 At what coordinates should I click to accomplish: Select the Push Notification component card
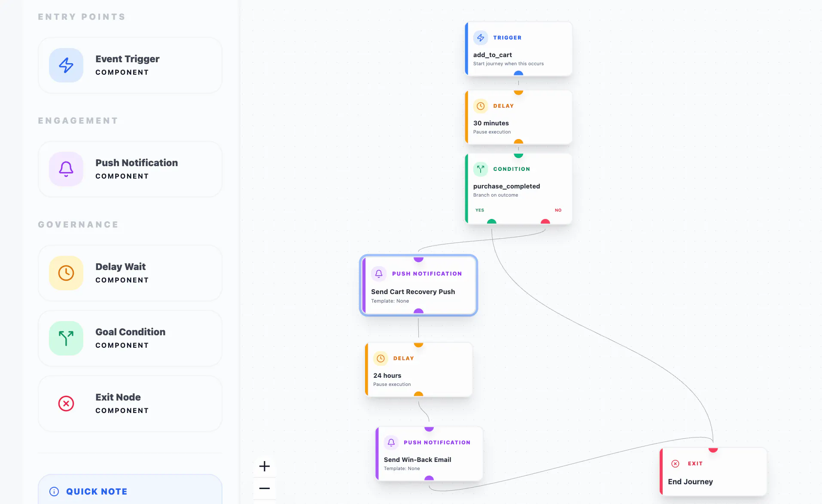coord(130,169)
